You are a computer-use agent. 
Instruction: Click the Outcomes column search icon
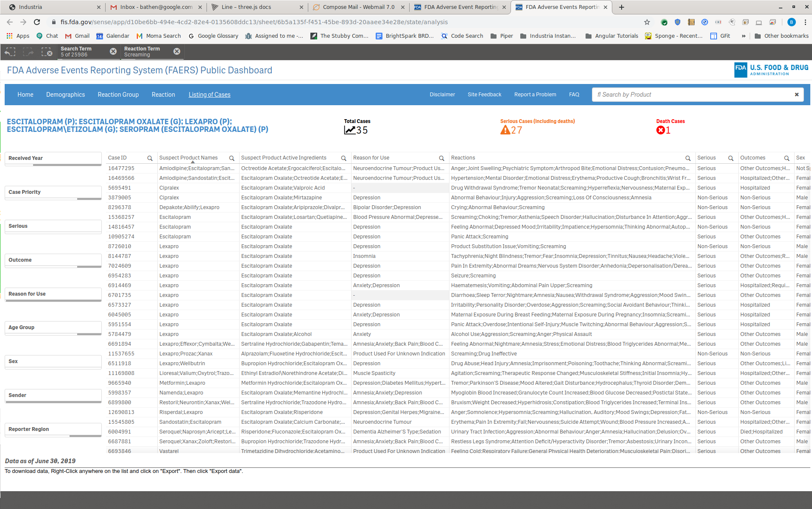(x=787, y=158)
